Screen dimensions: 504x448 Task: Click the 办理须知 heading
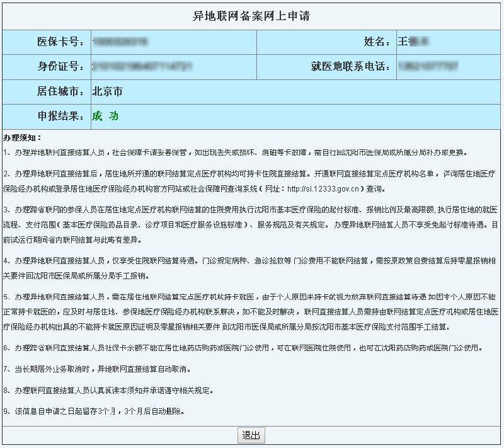pyautogui.click(x=22, y=137)
